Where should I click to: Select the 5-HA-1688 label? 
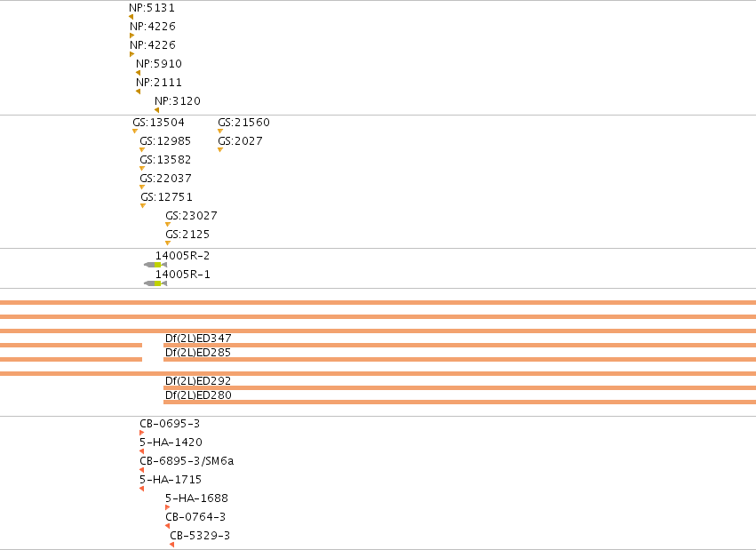pyautogui.click(x=196, y=498)
